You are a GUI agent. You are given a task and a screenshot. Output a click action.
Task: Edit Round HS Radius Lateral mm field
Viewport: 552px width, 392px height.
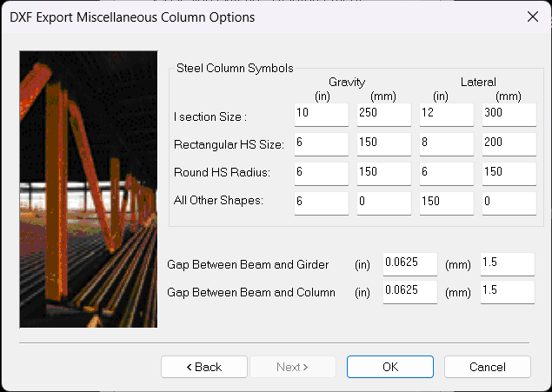coord(508,173)
